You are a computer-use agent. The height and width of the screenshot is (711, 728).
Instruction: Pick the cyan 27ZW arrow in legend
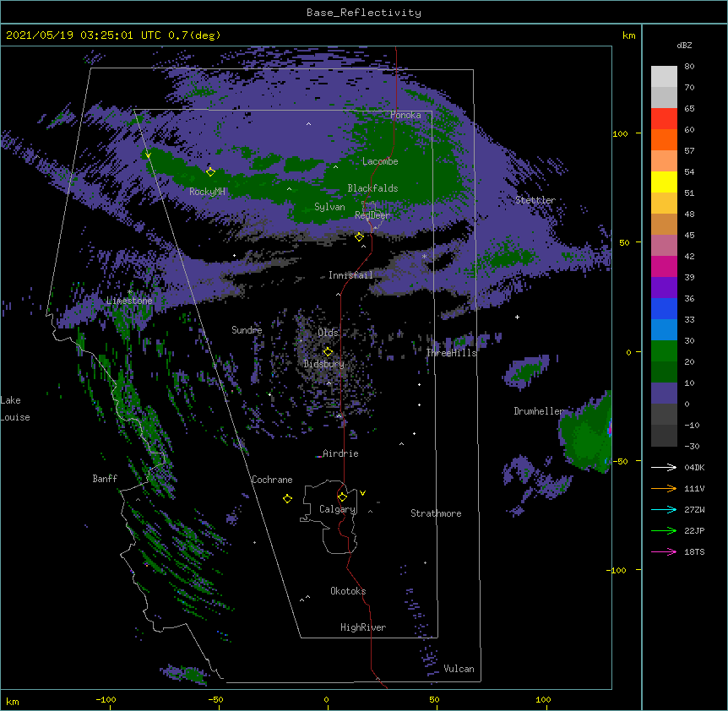pyautogui.click(x=664, y=509)
